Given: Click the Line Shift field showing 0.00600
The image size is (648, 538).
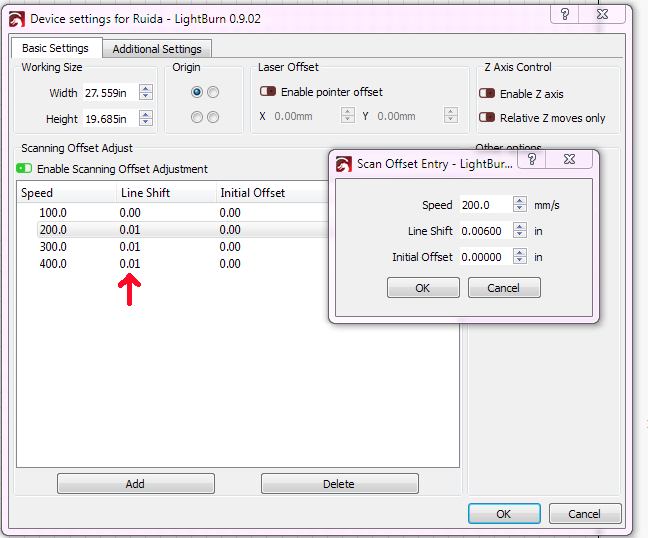Looking at the screenshot, I should pos(486,231).
